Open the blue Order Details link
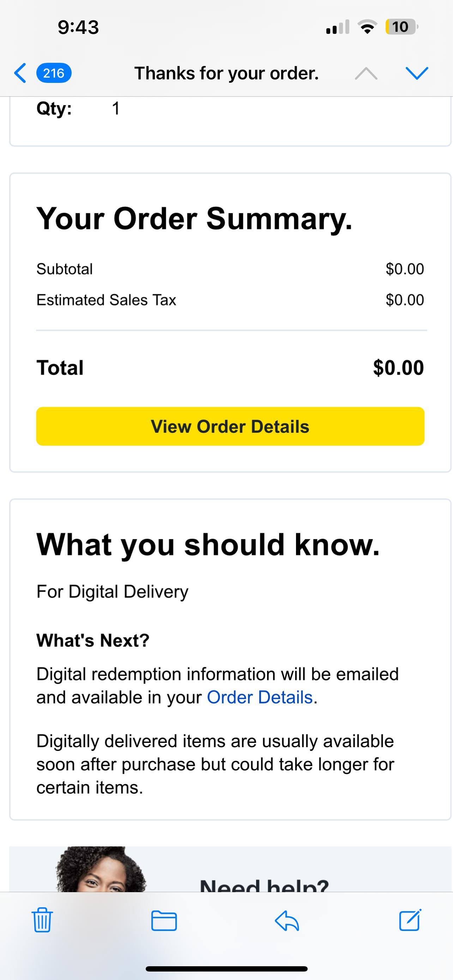This screenshot has width=453, height=980. (x=260, y=698)
